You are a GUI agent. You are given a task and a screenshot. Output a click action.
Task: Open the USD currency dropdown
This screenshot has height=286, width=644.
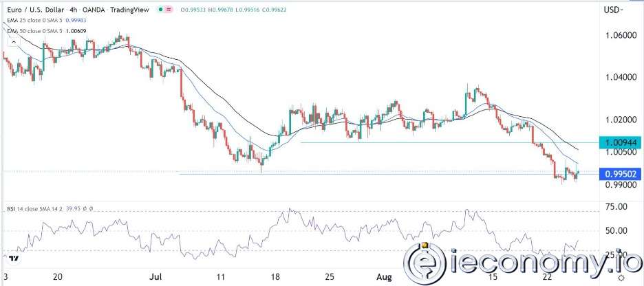613,10
